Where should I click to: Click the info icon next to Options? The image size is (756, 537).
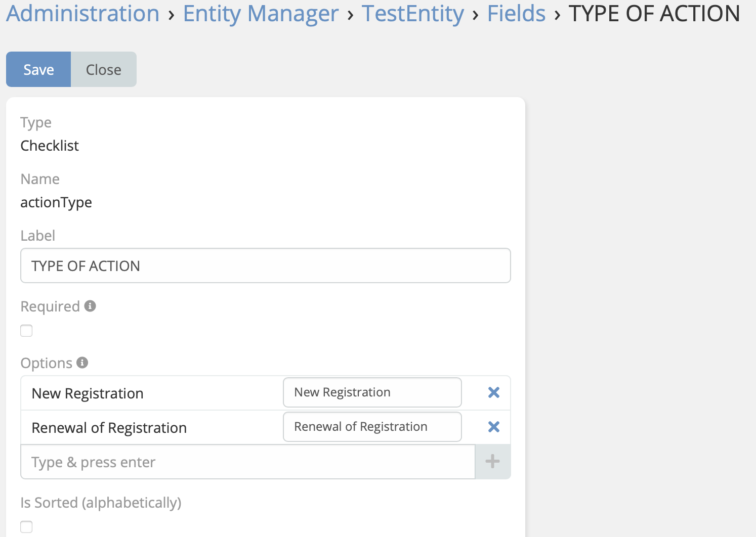pos(82,362)
